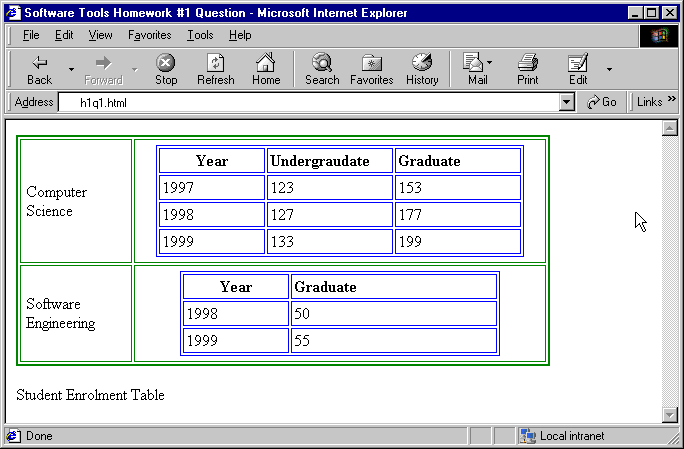The width and height of the screenshot is (684, 449).
Task: Open the File menu
Action: (x=31, y=35)
